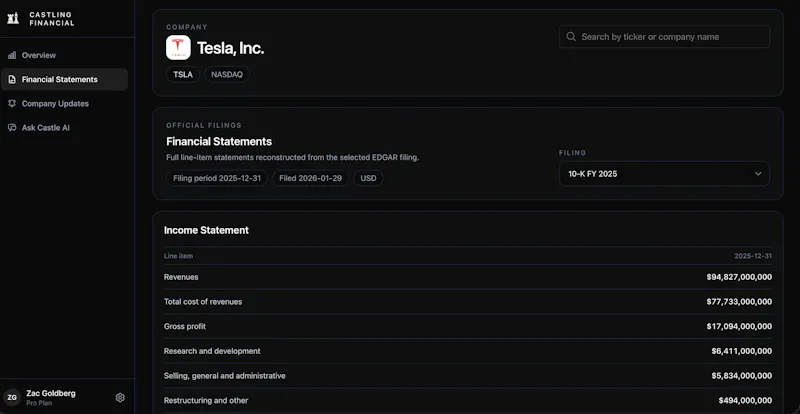Click the 2025-12-31 column header
800x414 pixels.
tap(753, 256)
